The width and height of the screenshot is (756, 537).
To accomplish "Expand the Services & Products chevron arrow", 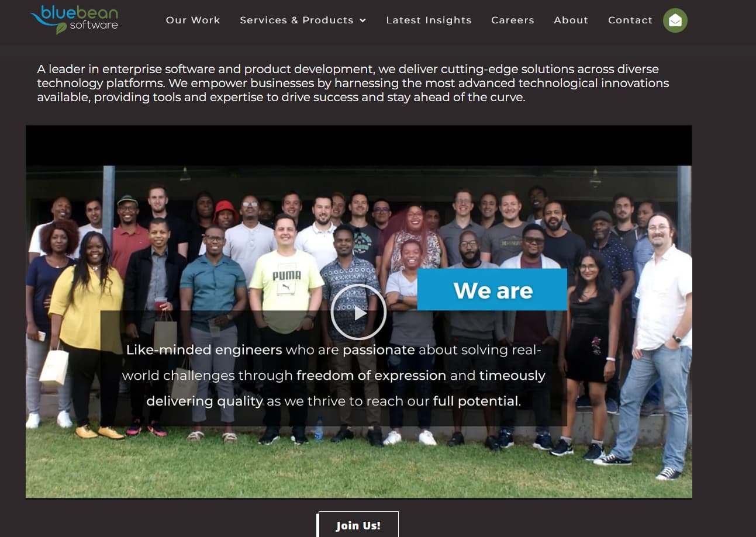I will [x=363, y=20].
